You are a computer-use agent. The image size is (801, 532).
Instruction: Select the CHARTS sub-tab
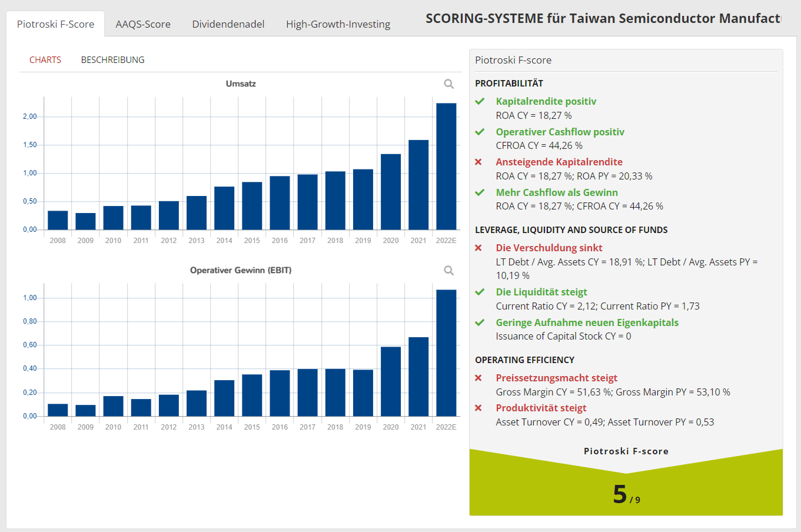pyautogui.click(x=45, y=60)
